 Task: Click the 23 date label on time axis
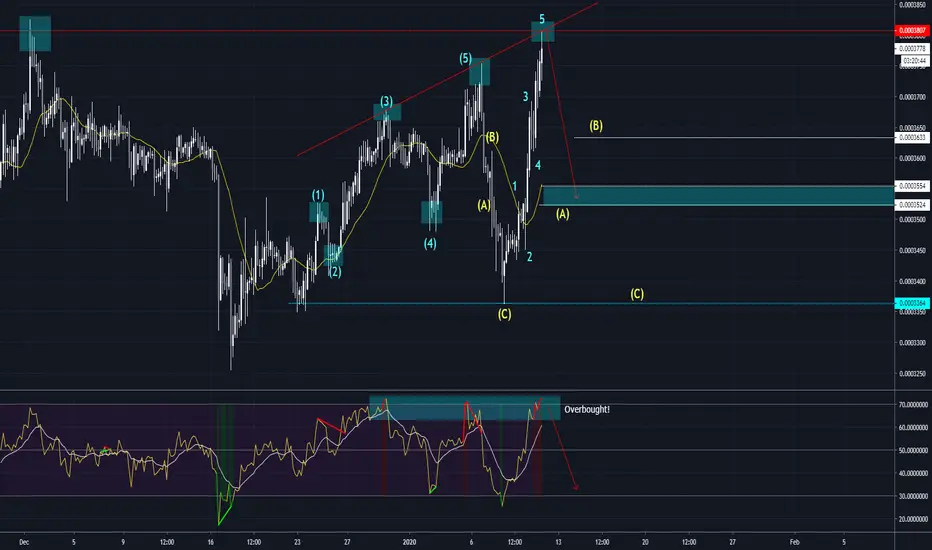pos(297,542)
